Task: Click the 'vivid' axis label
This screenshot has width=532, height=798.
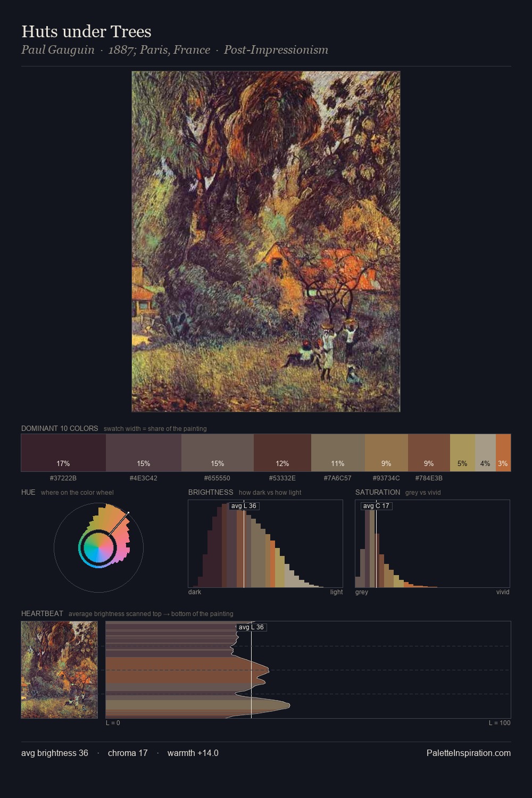Action: tap(503, 592)
